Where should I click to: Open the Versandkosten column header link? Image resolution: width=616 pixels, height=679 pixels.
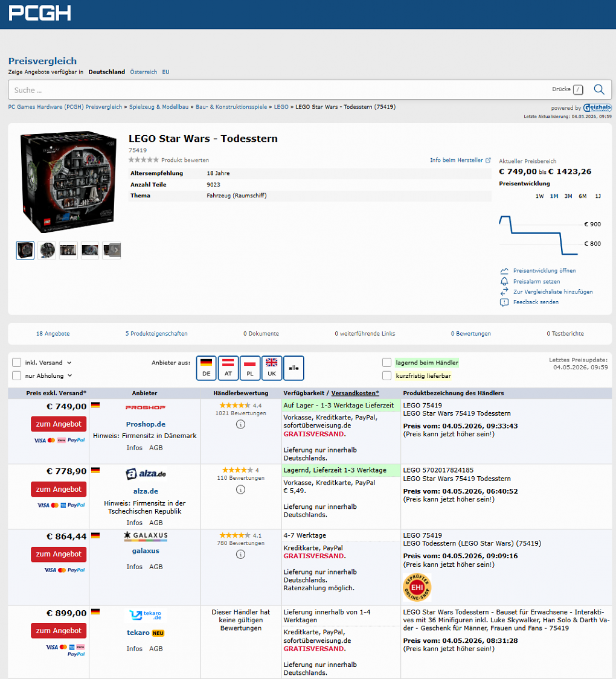pyautogui.click(x=355, y=393)
